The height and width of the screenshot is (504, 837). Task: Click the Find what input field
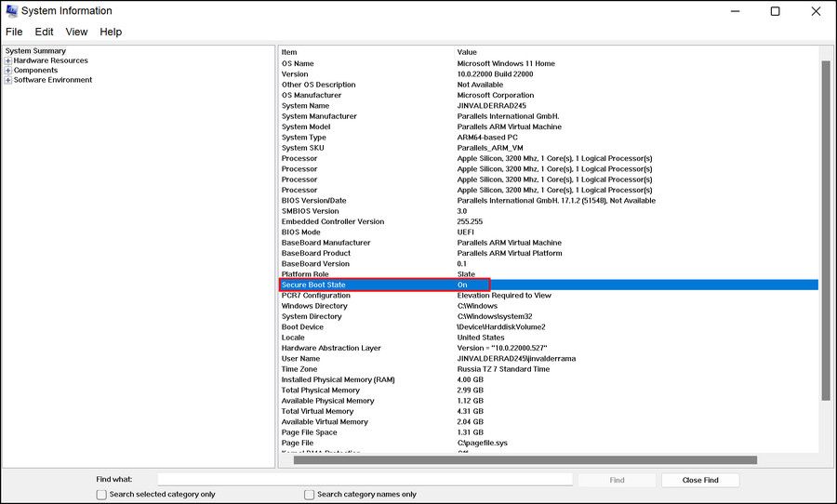(x=365, y=480)
